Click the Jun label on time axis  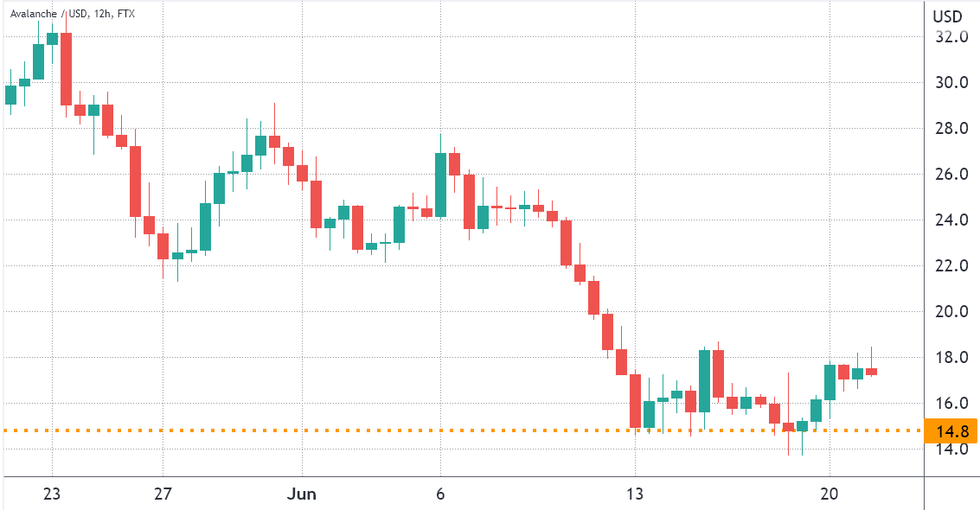pyautogui.click(x=301, y=494)
